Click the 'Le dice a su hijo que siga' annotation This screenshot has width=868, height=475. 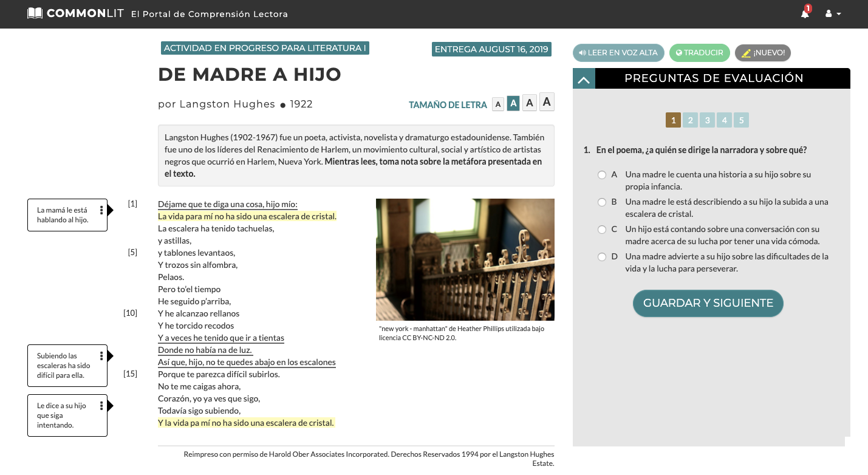[67, 415]
